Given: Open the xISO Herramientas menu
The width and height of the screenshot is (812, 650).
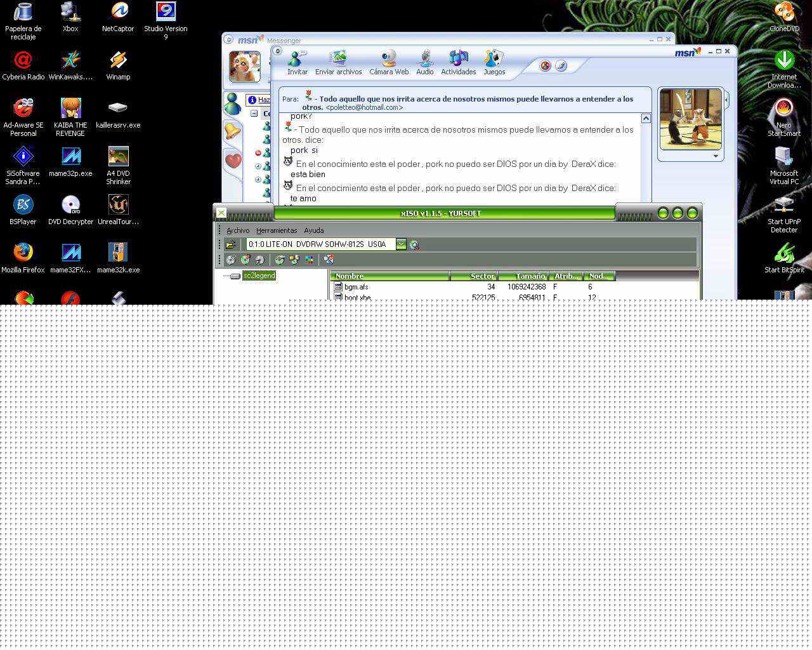Looking at the screenshot, I should click(277, 230).
